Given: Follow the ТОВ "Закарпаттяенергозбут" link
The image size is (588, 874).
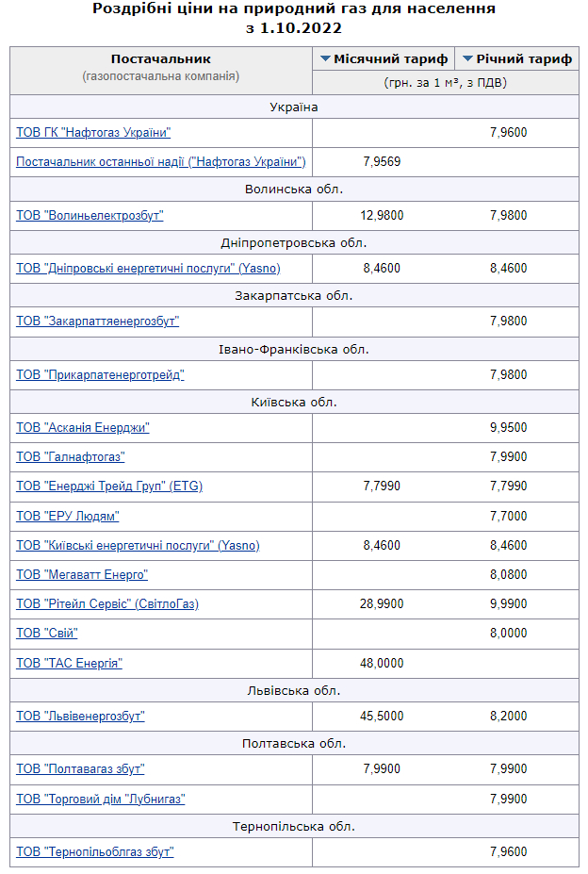Looking at the screenshot, I should [97, 322].
